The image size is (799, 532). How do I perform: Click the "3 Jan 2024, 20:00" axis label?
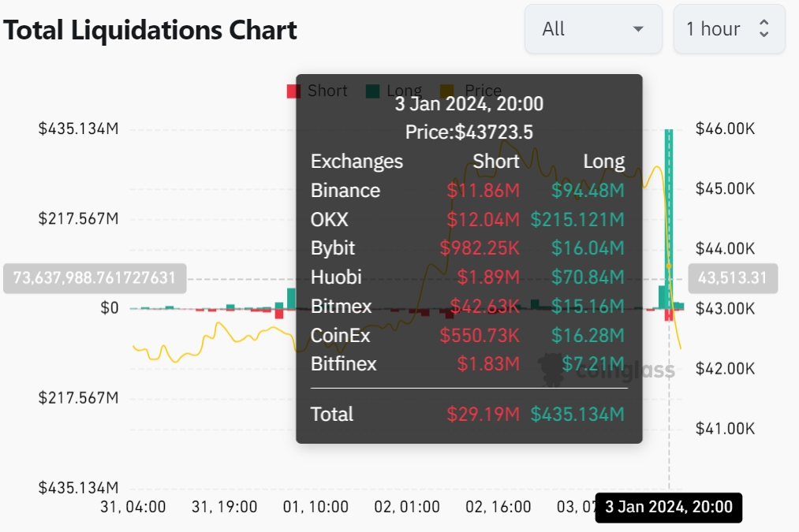[x=669, y=507]
